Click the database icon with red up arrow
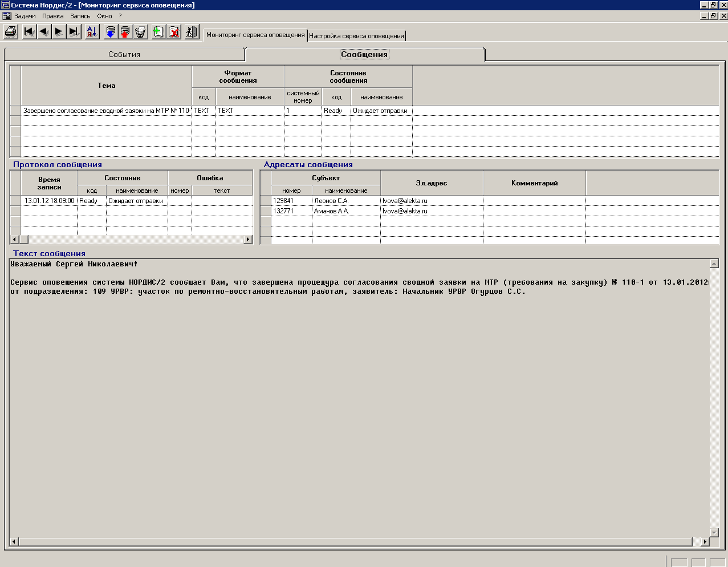Viewport: 728px width, 567px height. pos(125,32)
